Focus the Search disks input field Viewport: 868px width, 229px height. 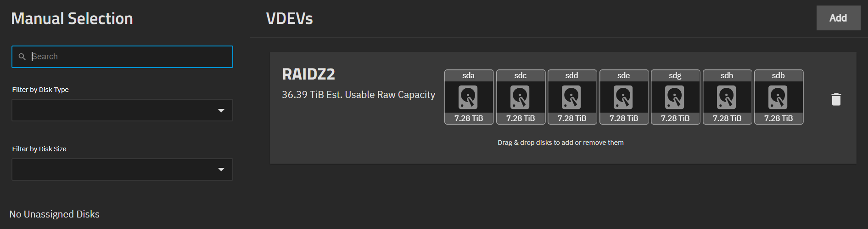click(x=129, y=57)
